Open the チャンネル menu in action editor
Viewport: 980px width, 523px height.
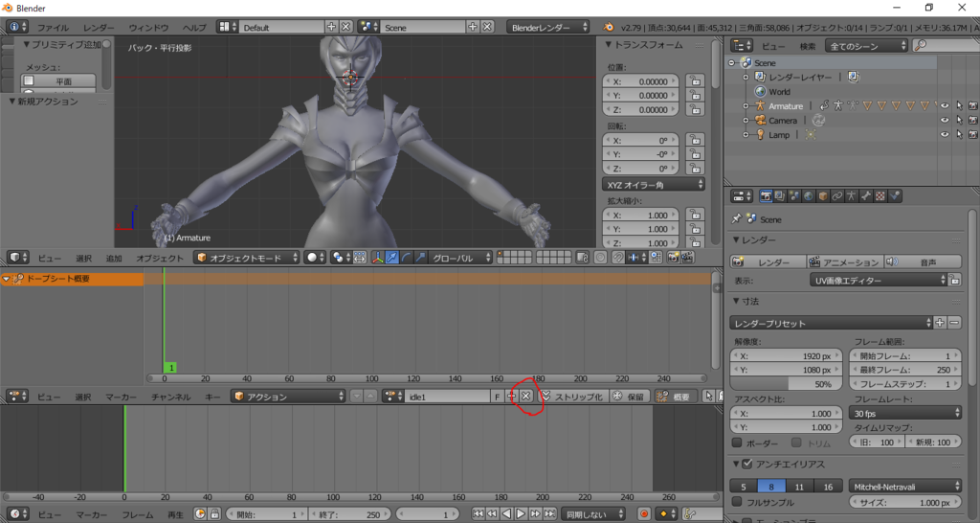point(170,397)
